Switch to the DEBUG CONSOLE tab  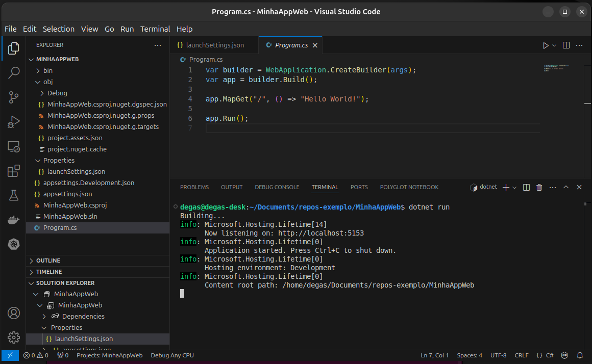click(277, 187)
